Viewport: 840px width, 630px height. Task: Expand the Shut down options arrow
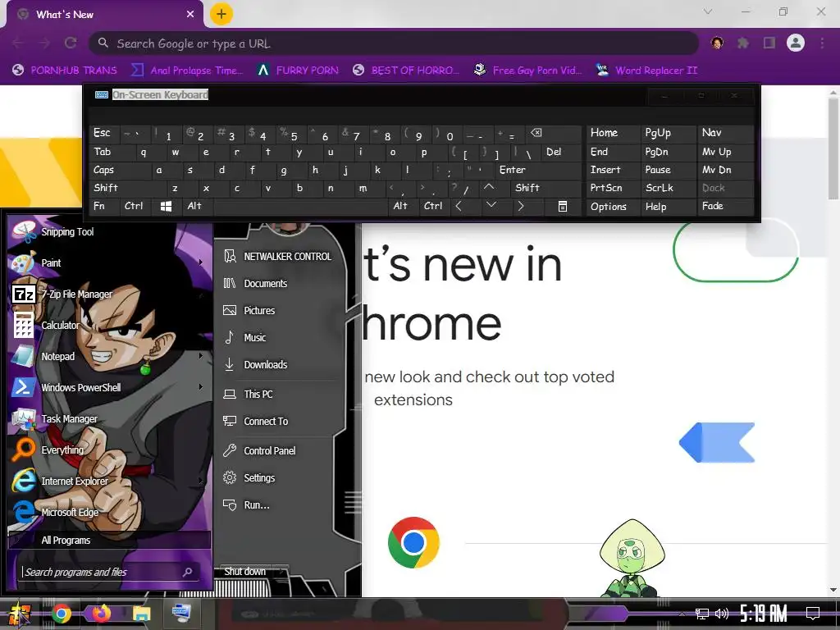282,572
